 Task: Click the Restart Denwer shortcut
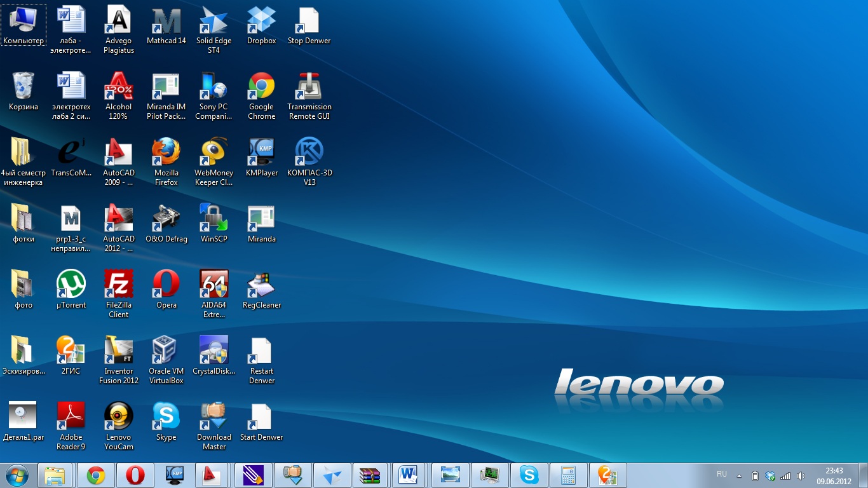click(262, 360)
